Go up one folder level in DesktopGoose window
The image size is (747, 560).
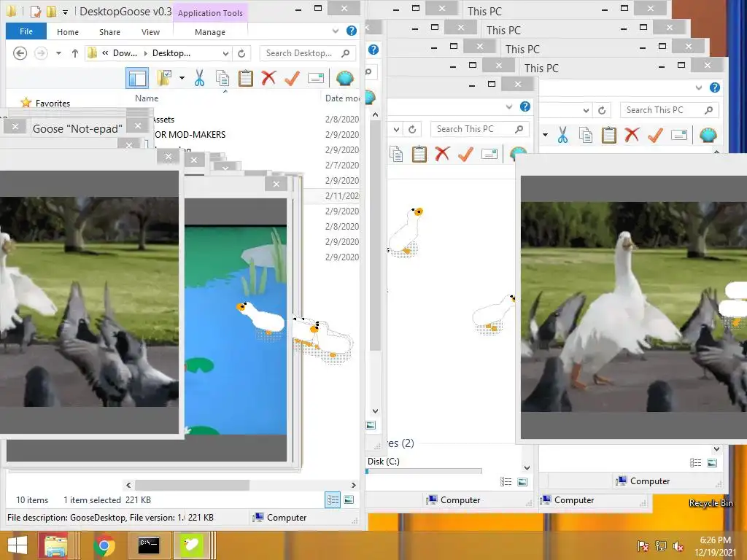coord(75,53)
